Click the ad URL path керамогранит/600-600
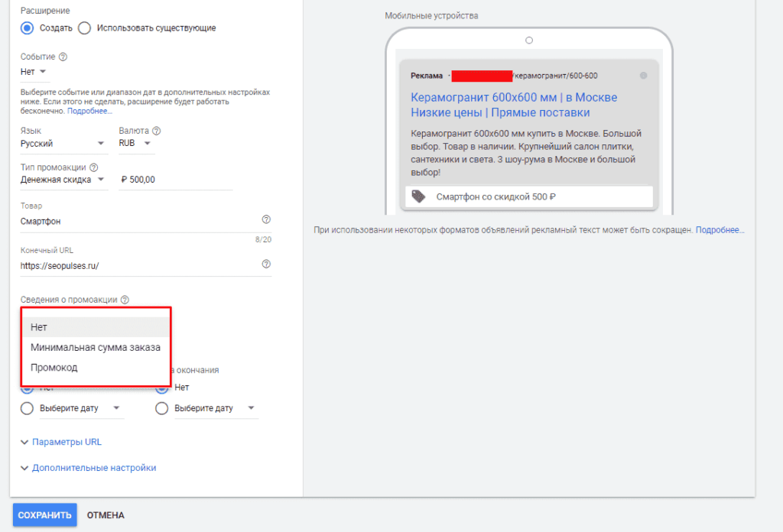The height and width of the screenshot is (532, 783). (x=557, y=76)
